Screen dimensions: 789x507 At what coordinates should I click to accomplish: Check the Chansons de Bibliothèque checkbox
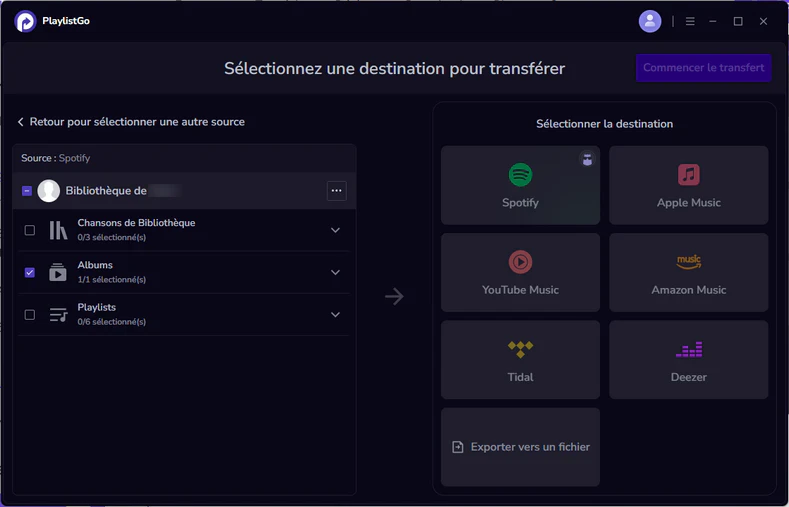click(x=30, y=230)
